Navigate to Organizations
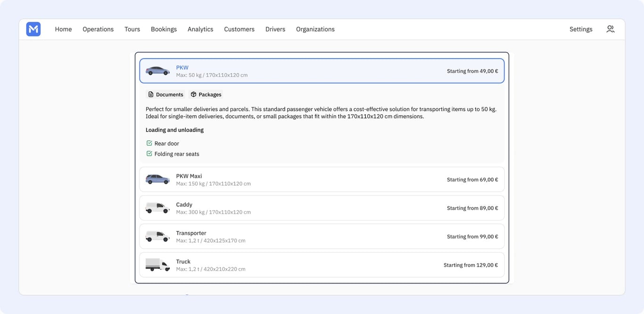Image resolution: width=644 pixels, height=314 pixels. pyautogui.click(x=315, y=29)
